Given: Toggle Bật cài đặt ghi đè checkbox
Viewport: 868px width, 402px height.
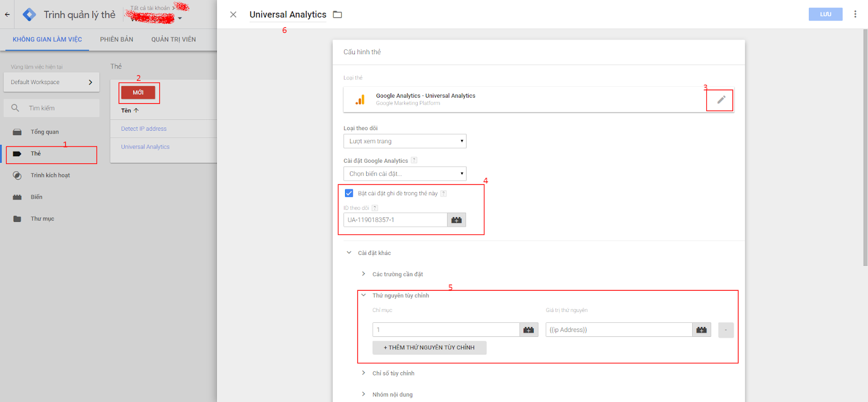Looking at the screenshot, I should click(349, 193).
